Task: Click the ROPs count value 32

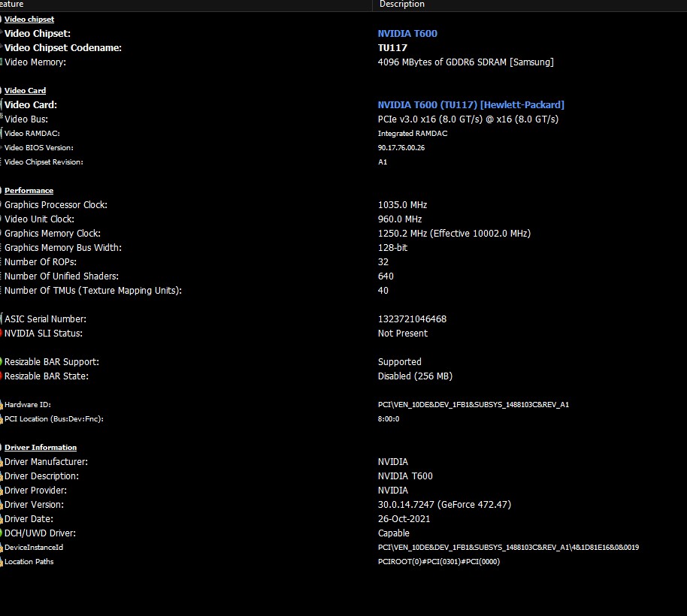Action: point(383,262)
